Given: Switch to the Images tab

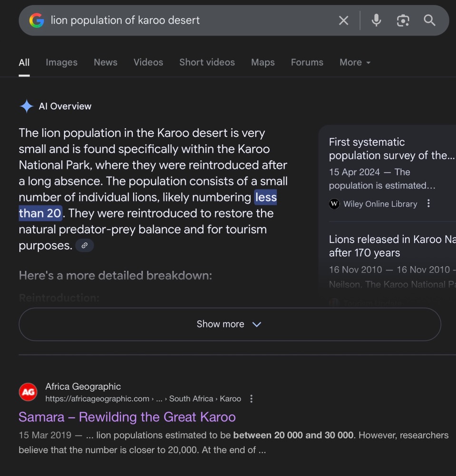Looking at the screenshot, I should 61,62.
